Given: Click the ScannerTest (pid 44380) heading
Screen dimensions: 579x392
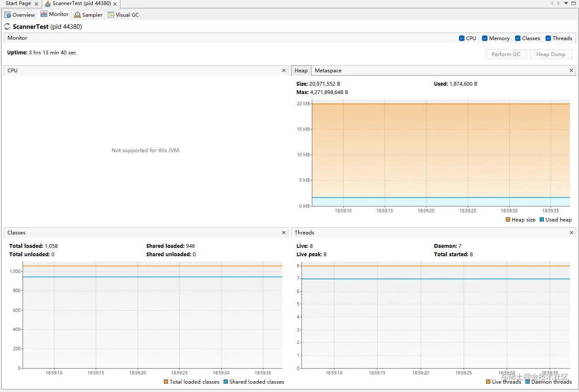Looking at the screenshot, I should [x=47, y=27].
